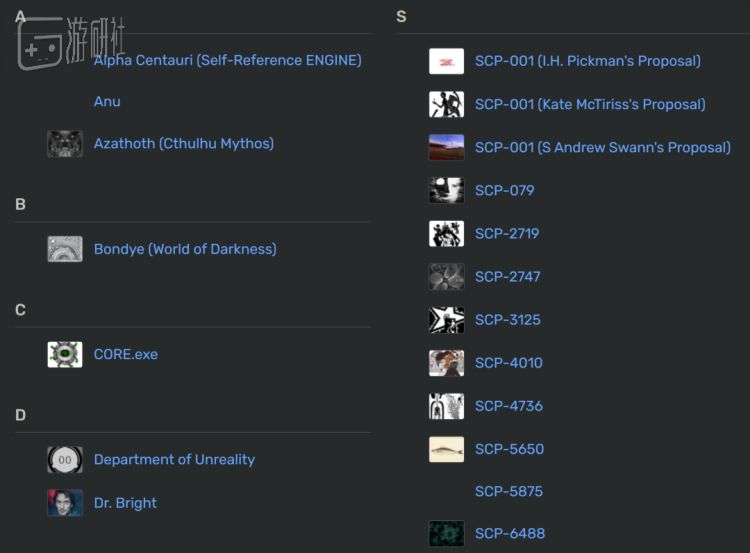
Task: Click the SCP-4736 thumbnail image
Action: pyautogui.click(x=446, y=406)
